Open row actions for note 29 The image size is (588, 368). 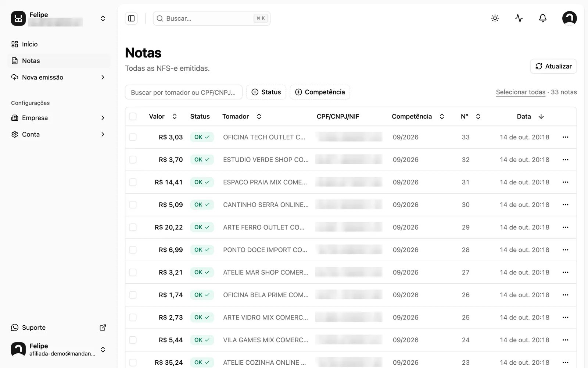[565, 227]
